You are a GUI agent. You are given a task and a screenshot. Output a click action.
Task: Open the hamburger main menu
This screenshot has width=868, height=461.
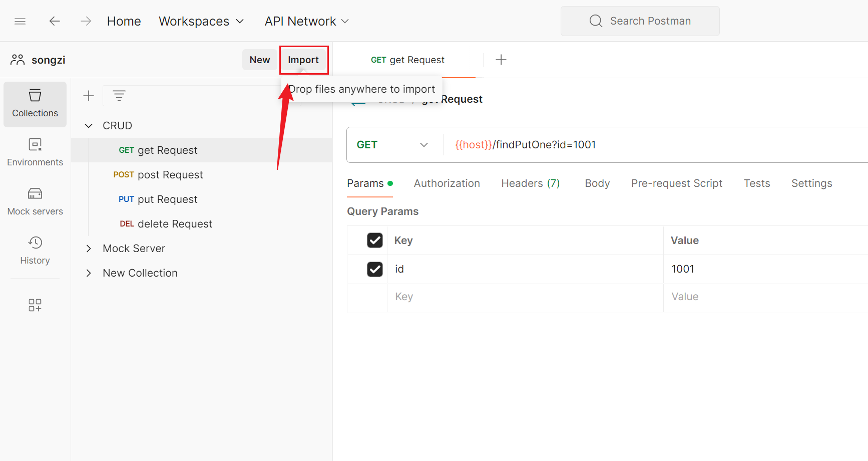pyautogui.click(x=20, y=21)
